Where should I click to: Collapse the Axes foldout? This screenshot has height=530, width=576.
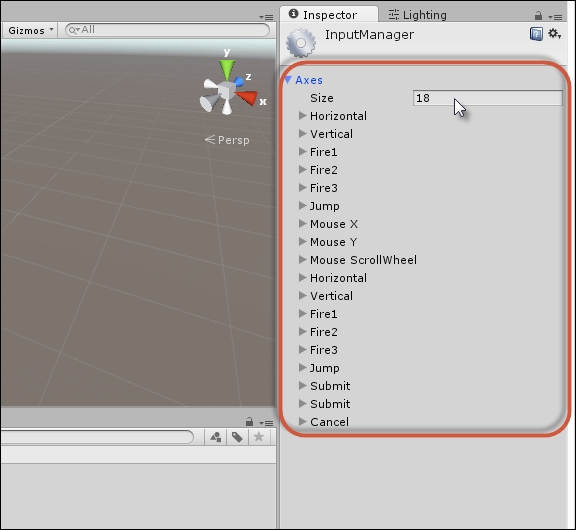288,80
